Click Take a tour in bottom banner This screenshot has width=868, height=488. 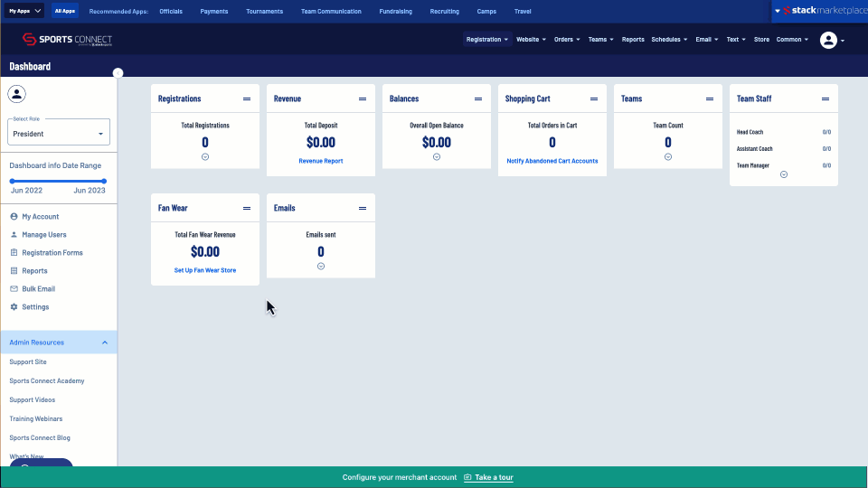(x=494, y=477)
